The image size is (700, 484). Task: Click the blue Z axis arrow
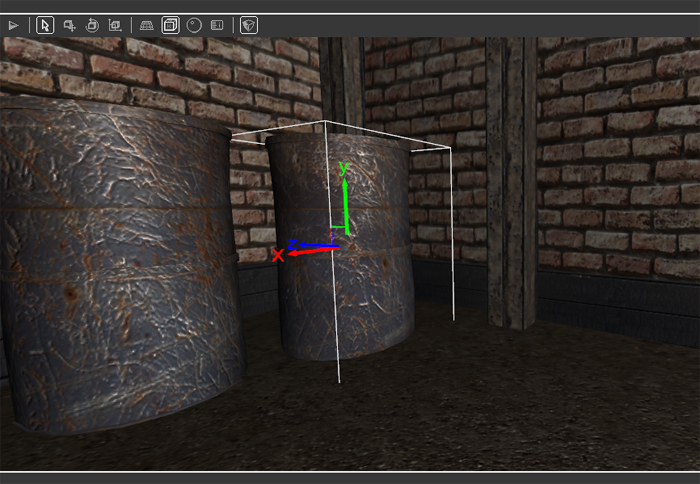pyautogui.click(x=316, y=245)
